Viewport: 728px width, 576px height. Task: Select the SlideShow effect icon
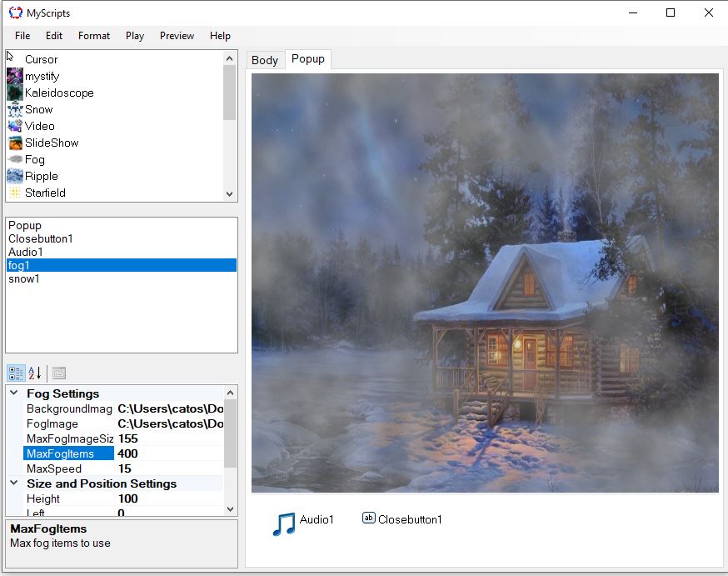pos(15,143)
